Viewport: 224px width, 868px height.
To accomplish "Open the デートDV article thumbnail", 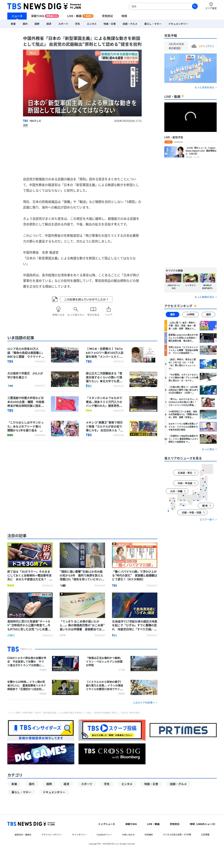I will [x=30, y=605].
